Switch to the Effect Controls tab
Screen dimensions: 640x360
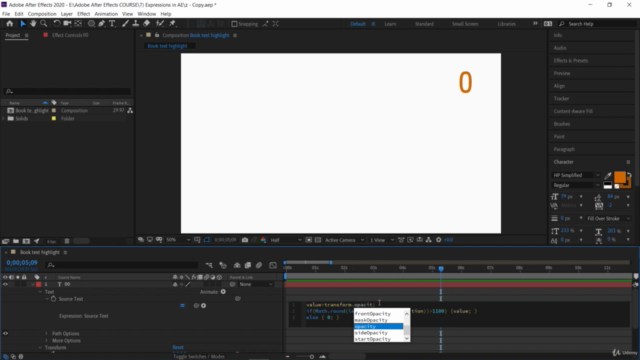pos(70,35)
